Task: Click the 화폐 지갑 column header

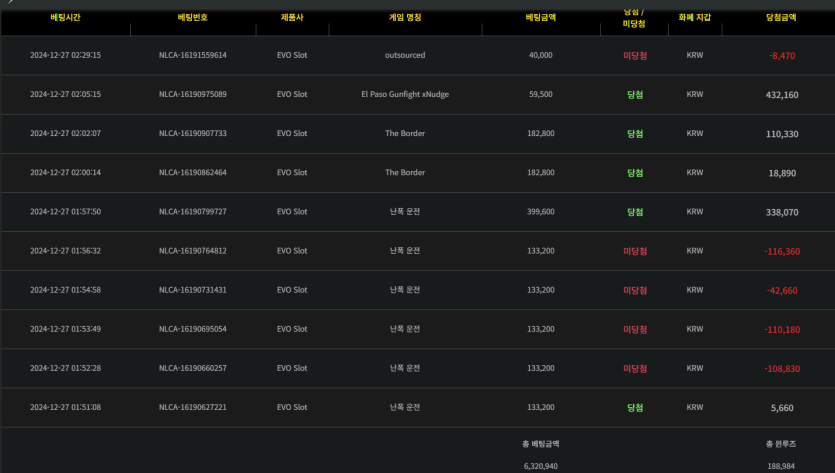Action: tap(694, 17)
